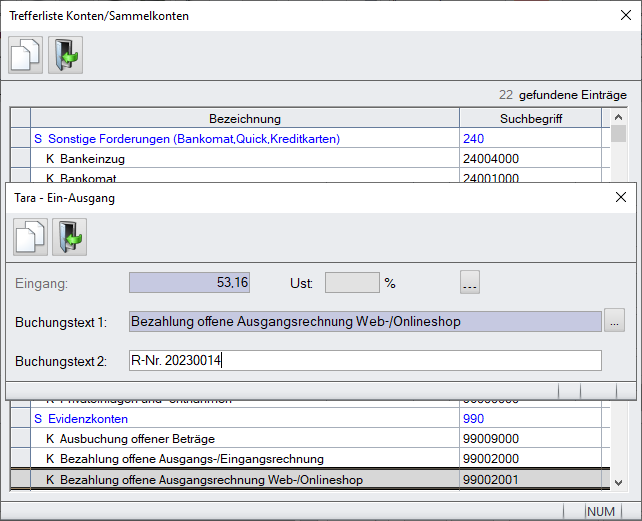Image resolution: width=642 pixels, height=521 pixels.
Task: Open the ellipsis button beside Buchungstext 1
Action: 615,321
